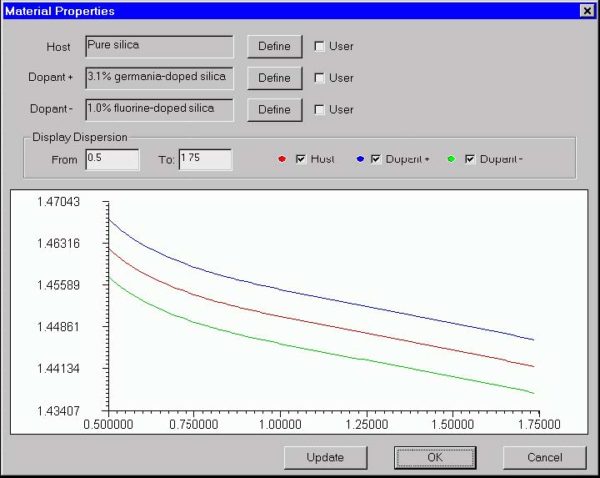Click the x-axis label 1.75000

[539, 424]
